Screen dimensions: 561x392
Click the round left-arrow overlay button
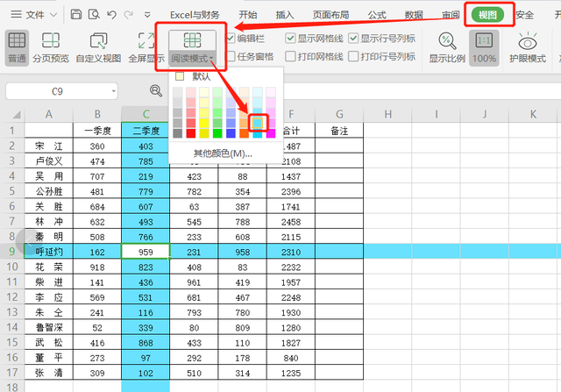pos(30,242)
